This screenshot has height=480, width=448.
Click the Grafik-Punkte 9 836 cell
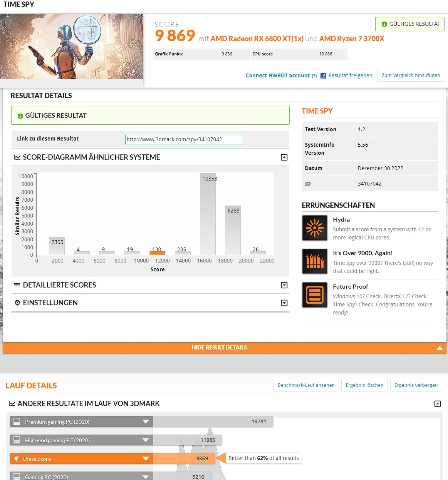(201, 54)
